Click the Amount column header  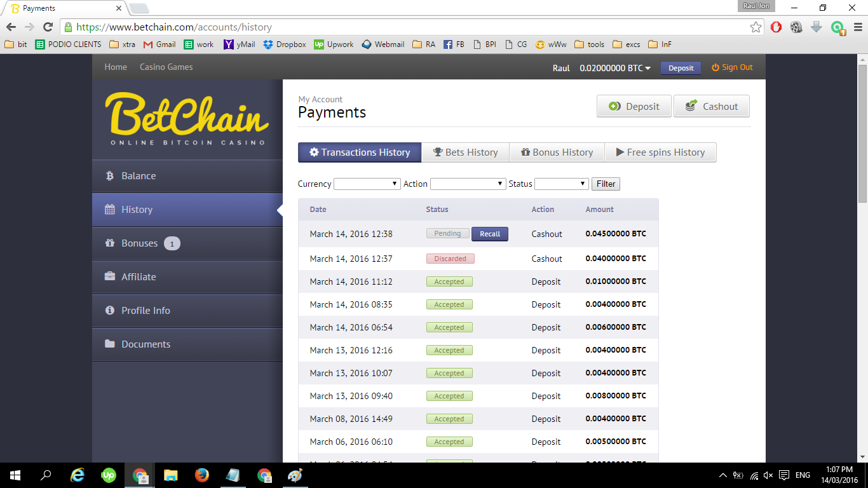[599, 210]
